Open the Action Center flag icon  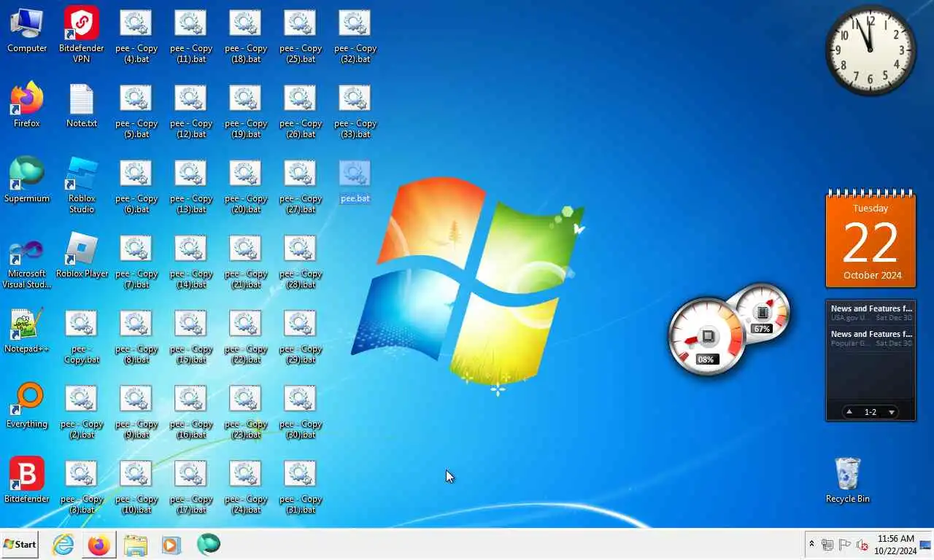pos(845,545)
